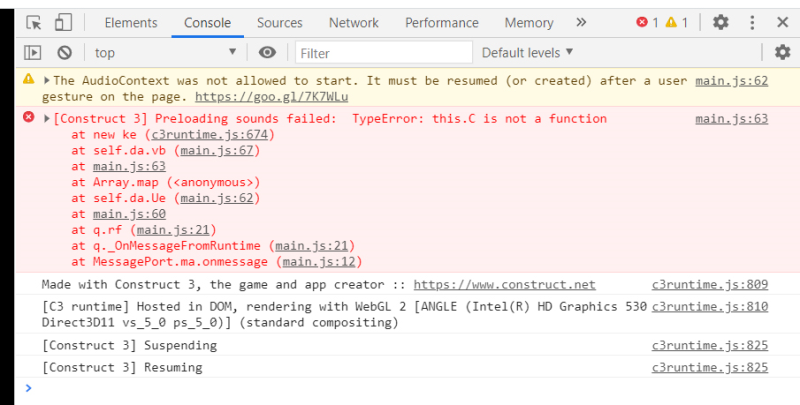Click main.js:21 in q.rf line
This screenshot has height=405, width=800.
coord(173,230)
